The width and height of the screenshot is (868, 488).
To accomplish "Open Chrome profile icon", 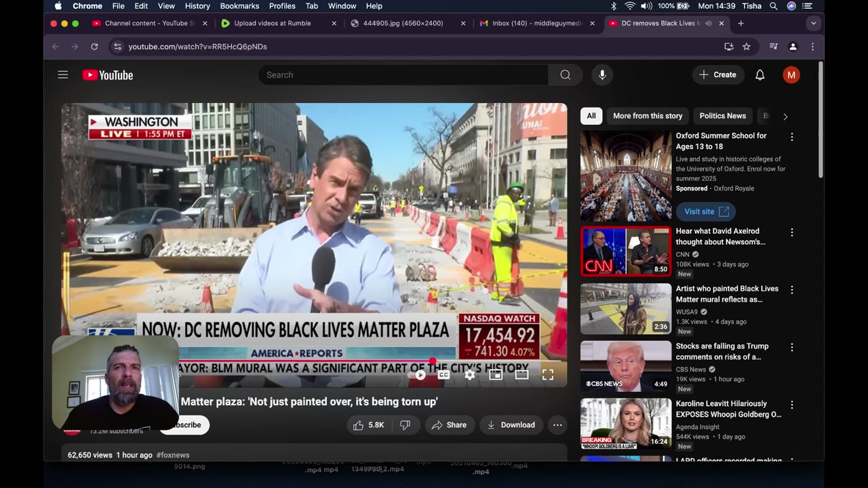I will tap(793, 47).
